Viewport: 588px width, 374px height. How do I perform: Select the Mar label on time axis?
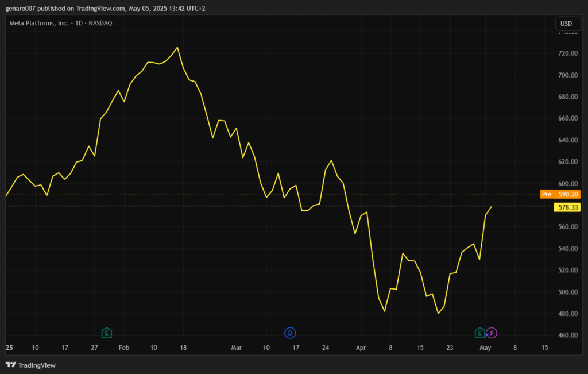[x=237, y=348]
